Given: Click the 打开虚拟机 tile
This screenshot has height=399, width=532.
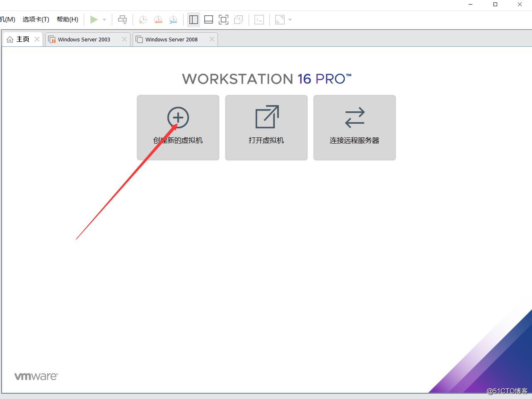Looking at the screenshot, I should 266,127.
